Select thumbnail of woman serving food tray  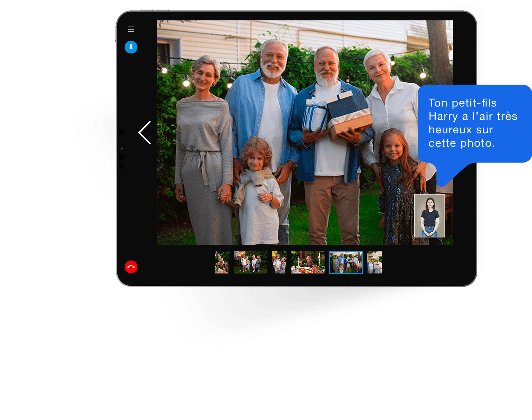[222, 262]
